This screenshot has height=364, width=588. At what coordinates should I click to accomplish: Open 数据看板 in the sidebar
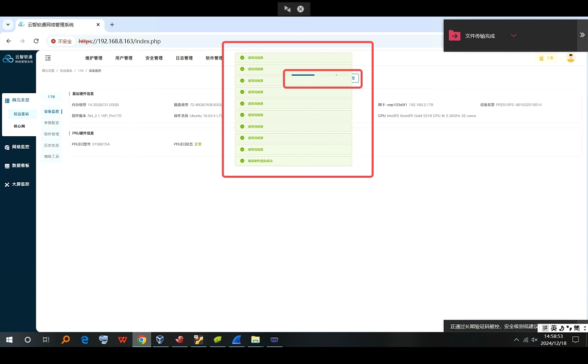(x=18, y=166)
